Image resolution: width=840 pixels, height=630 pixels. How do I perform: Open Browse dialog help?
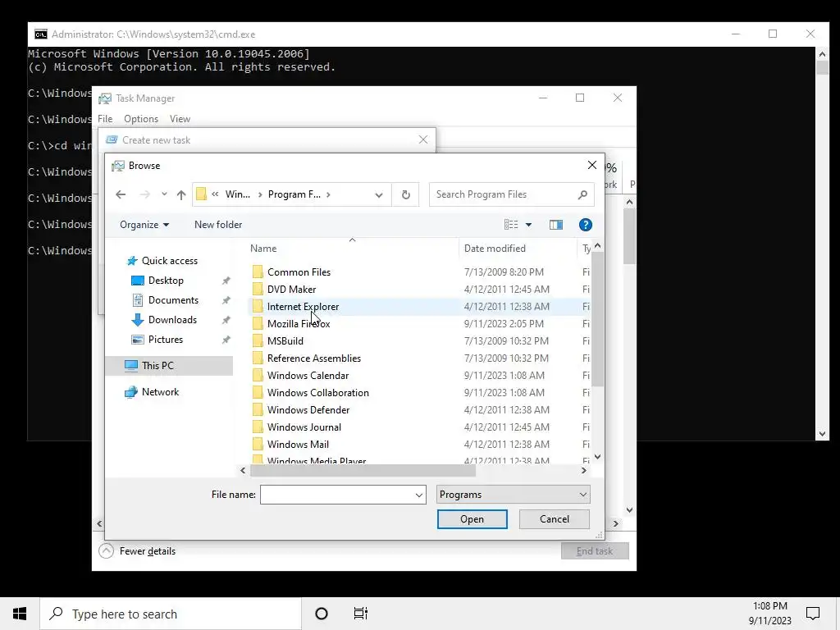(x=585, y=225)
